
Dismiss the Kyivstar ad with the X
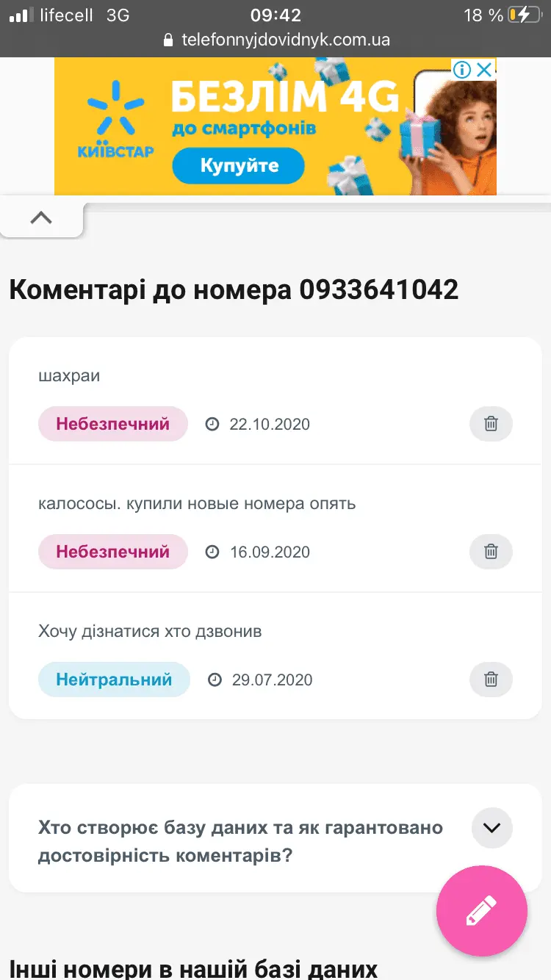click(x=483, y=70)
